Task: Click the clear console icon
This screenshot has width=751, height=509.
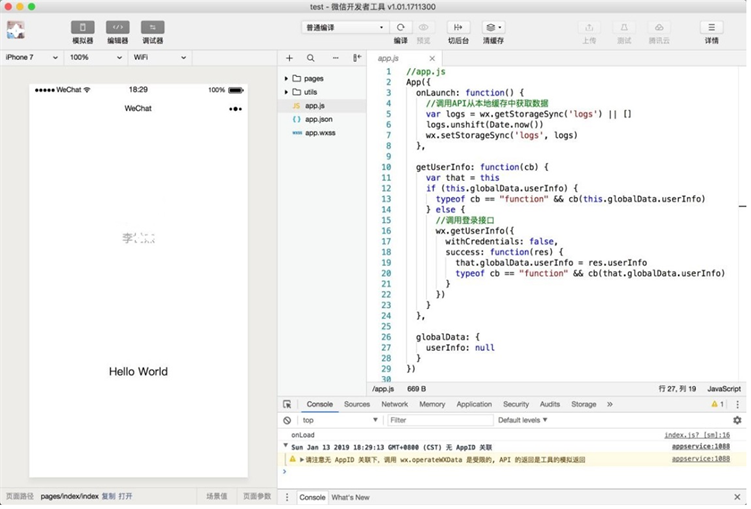Action: [287, 420]
